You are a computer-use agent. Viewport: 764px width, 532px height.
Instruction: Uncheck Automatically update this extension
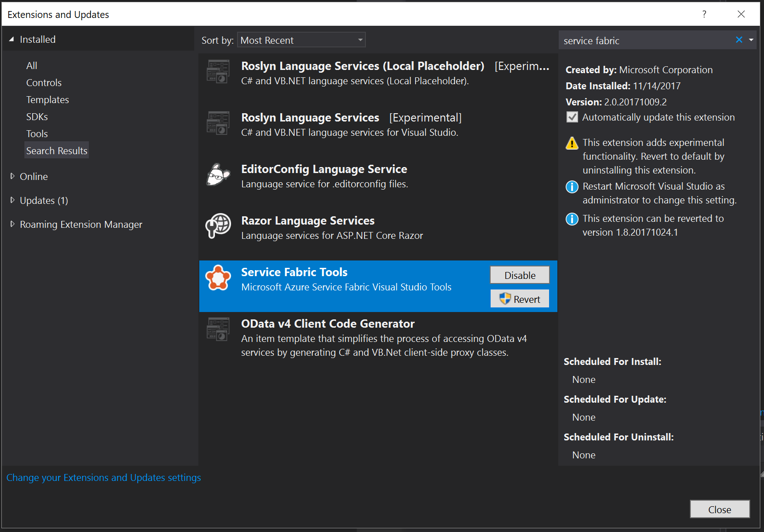coord(572,117)
